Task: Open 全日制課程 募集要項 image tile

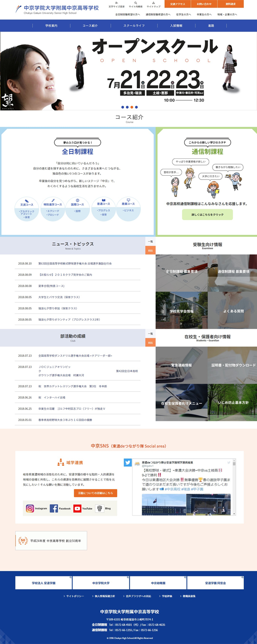Action: click(181, 273)
